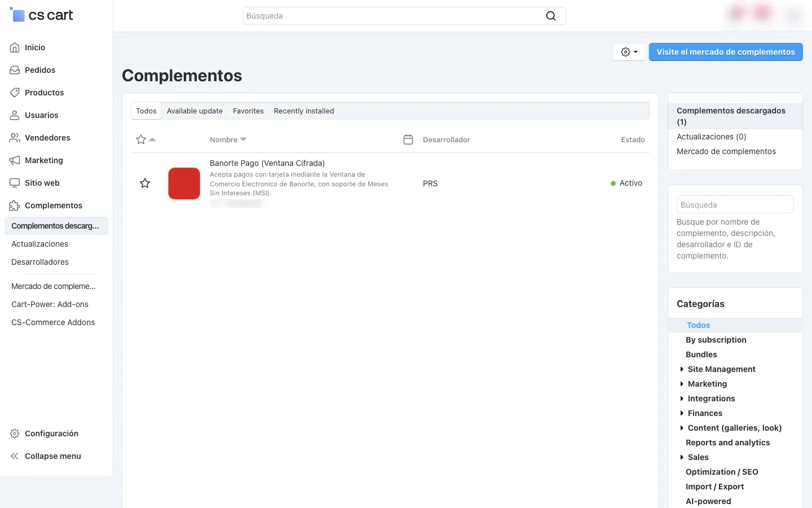Open CS-Commerce Addons sidebar item
Viewport: 812px width, 508px height.
pos(53,322)
